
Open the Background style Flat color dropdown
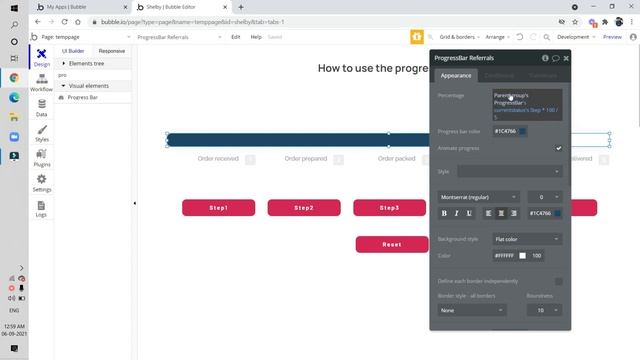click(x=527, y=239)
